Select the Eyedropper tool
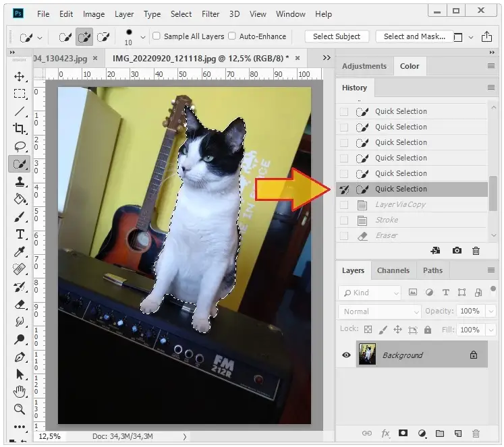 click(20, 251)
